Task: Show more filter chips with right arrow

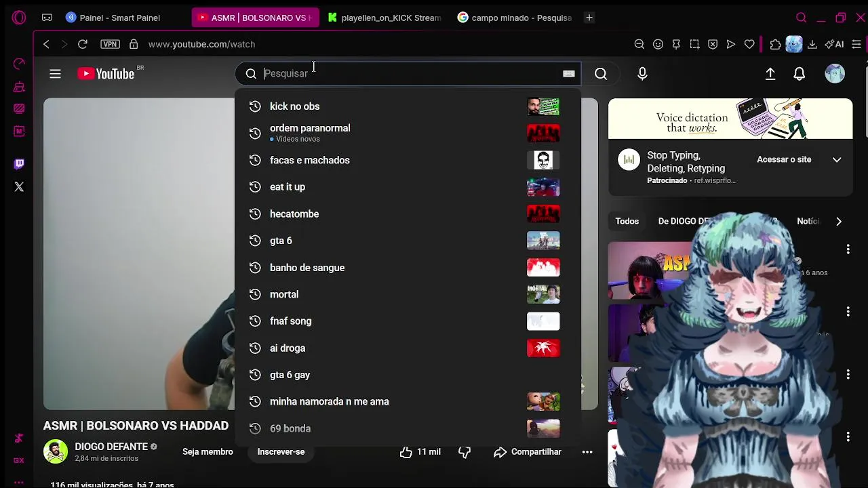Action: [839, 221]
